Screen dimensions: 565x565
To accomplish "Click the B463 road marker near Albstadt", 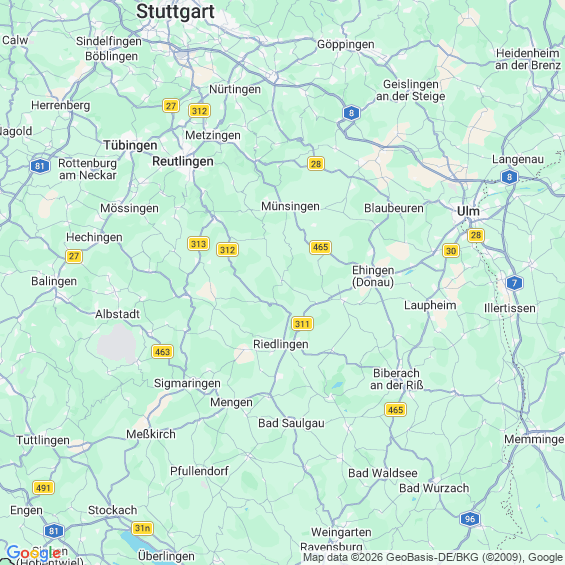I will point(163,352).
